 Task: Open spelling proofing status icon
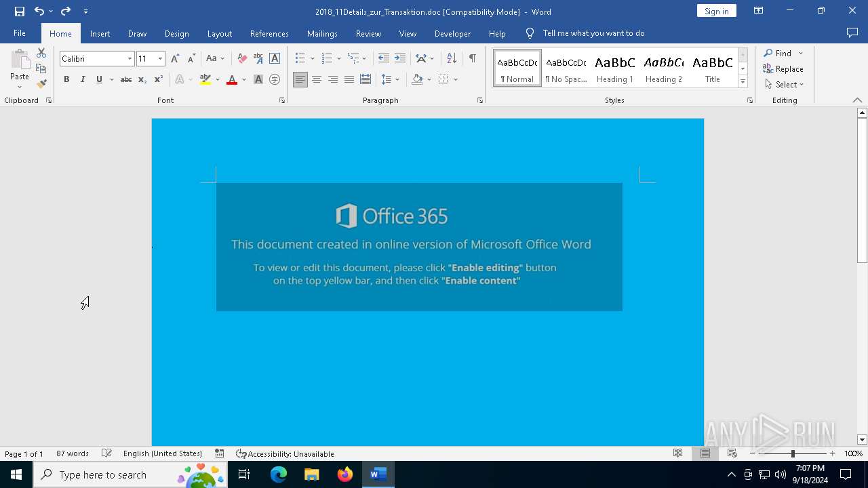coord(106,453)
